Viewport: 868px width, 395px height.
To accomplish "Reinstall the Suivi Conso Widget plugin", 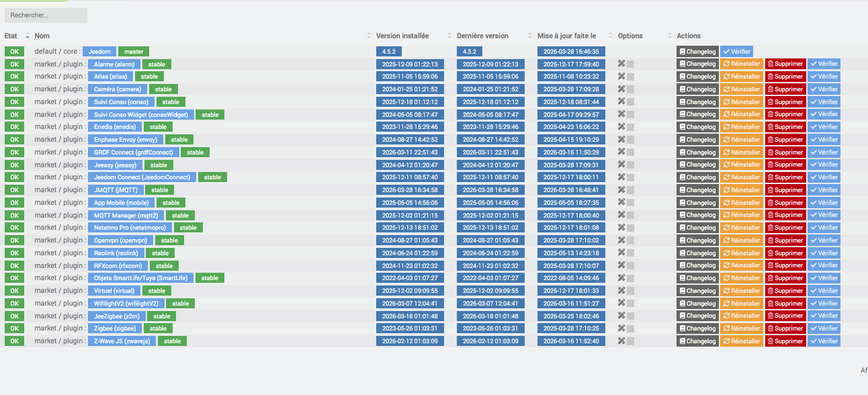I will click(x=742, y=114).
